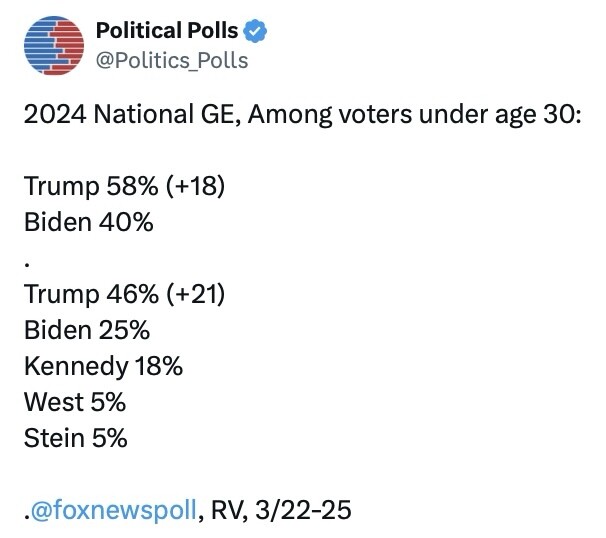Click the '(+21)' margin figure
Viewport: 606px width, 538px height.
[196, 294]
